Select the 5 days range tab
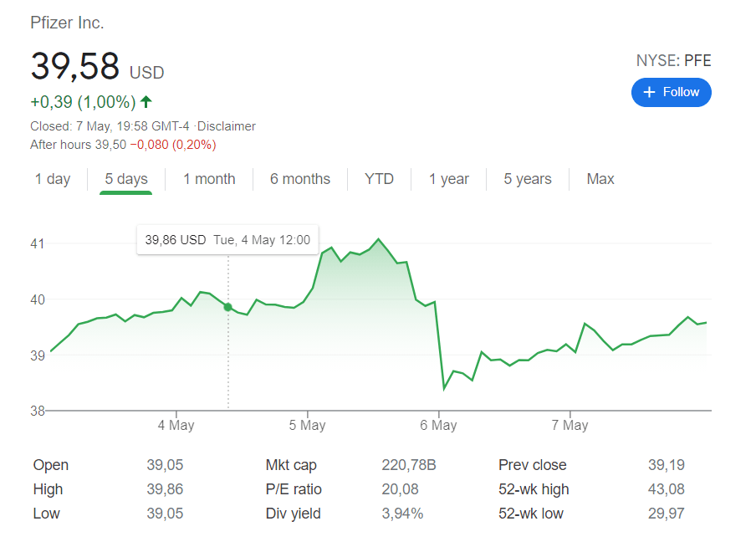The image size is (756, 547). (x=126, y=179)
